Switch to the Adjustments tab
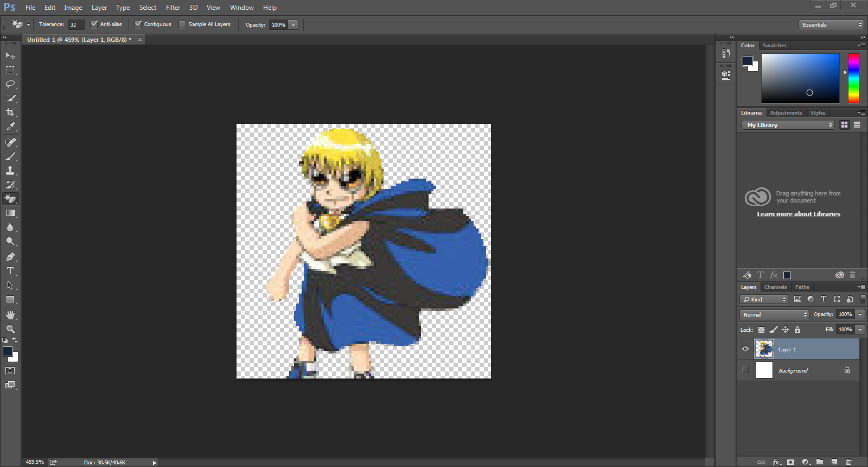 (x=786, y=113)
